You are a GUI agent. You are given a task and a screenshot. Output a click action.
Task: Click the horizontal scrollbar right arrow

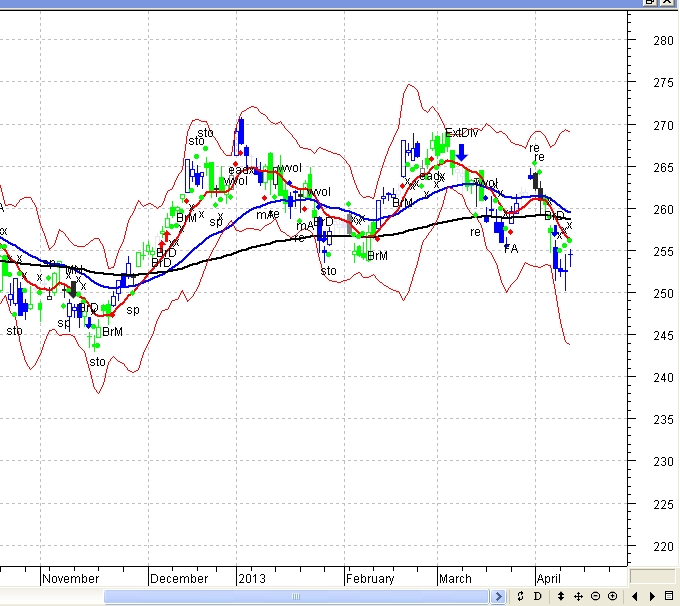click(499, 597)
